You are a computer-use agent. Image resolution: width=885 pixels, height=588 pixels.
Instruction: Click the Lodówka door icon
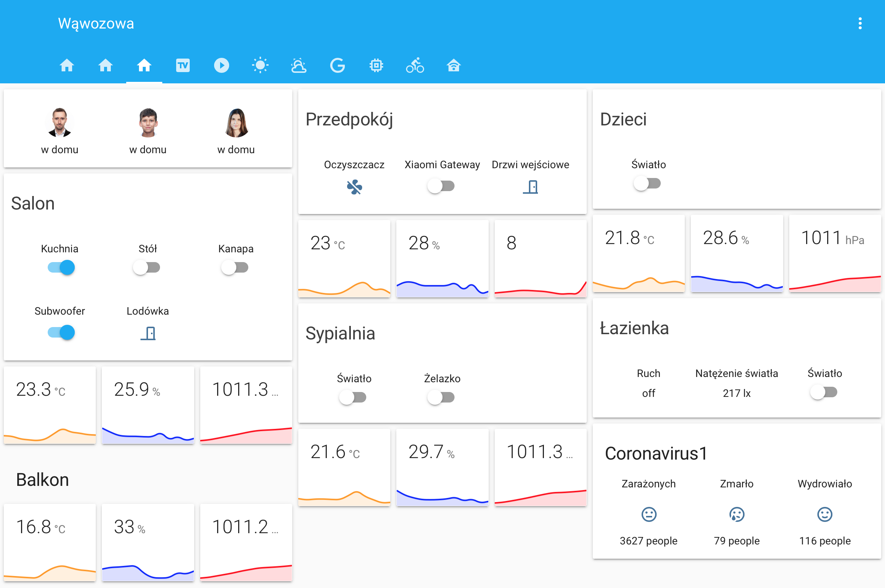coord(148,333)
